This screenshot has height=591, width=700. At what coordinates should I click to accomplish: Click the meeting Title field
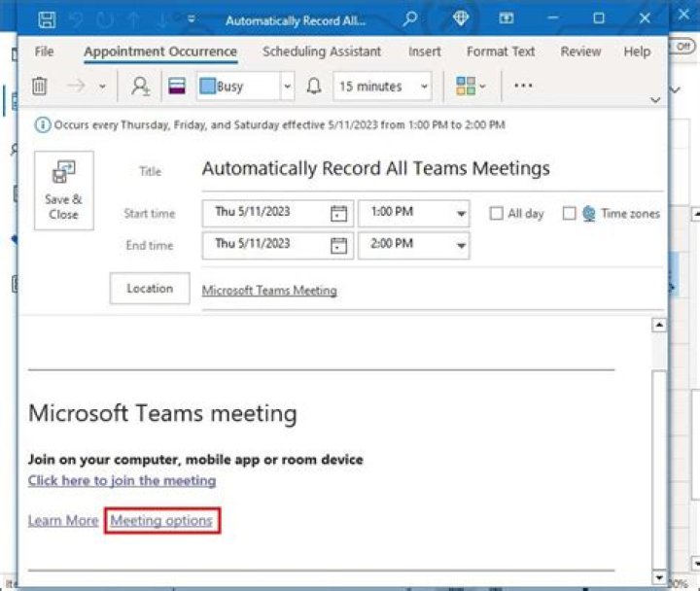tap(432, 169)
